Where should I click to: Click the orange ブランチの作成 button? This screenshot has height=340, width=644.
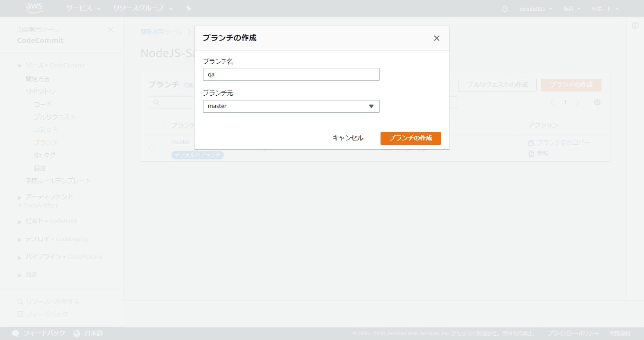410,138
